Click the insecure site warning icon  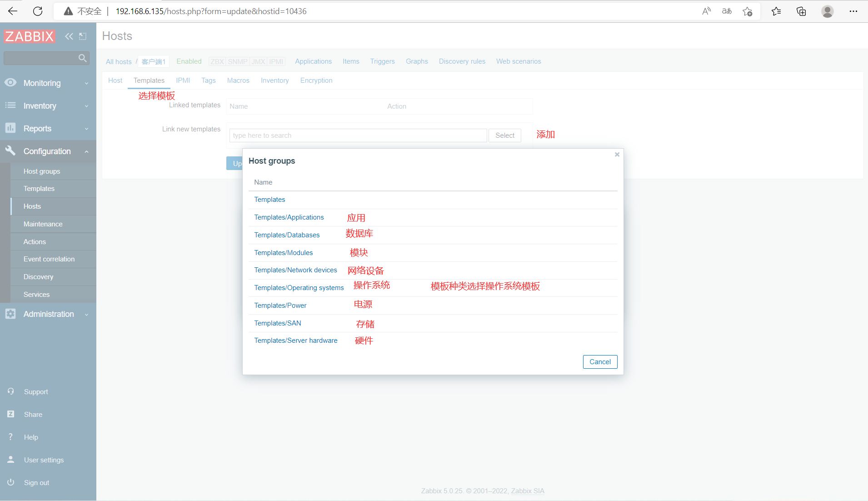click(x=68, y=11)
